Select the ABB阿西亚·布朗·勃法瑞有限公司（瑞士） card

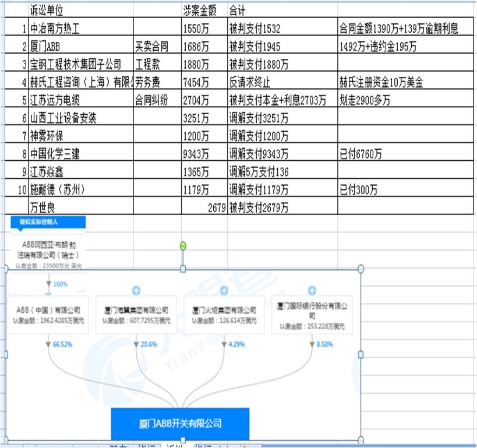[48, 255]
